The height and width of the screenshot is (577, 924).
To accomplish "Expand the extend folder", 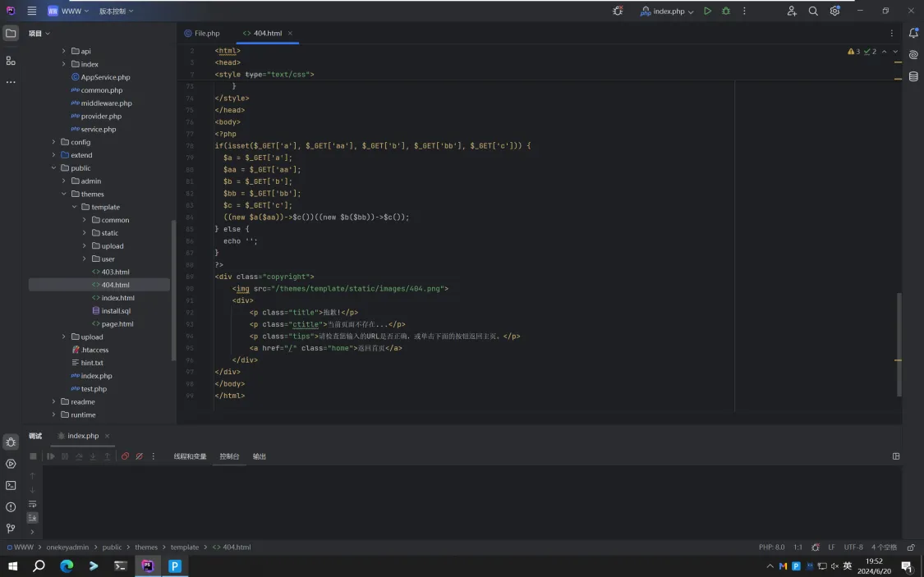I will [x=53, y=155].
